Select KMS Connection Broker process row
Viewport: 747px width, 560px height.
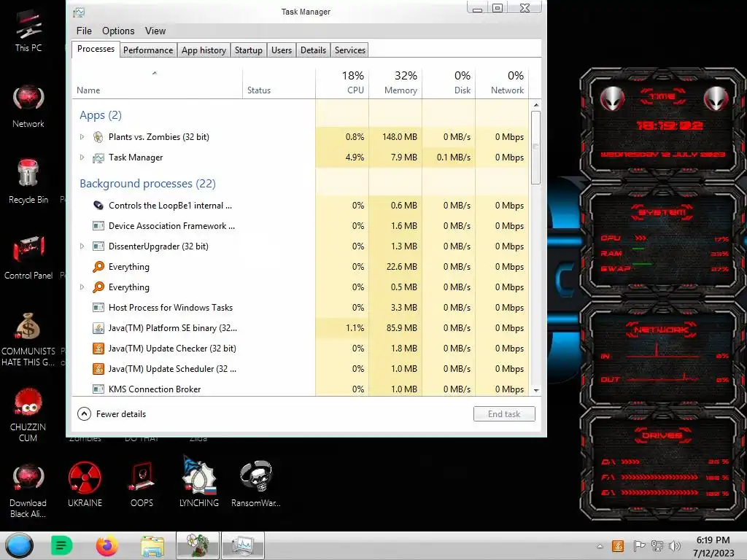[300, 389]
